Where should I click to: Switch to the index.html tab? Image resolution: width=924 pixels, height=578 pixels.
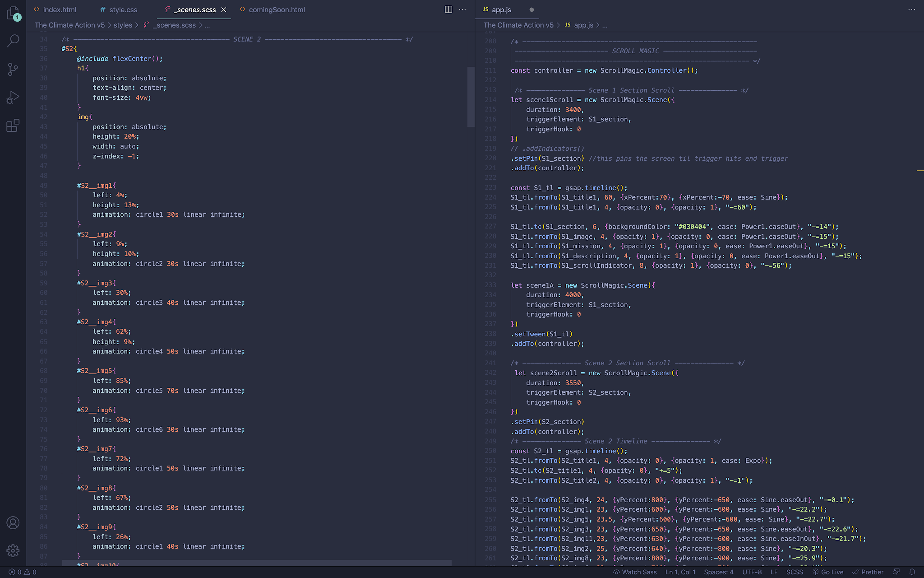55,9
